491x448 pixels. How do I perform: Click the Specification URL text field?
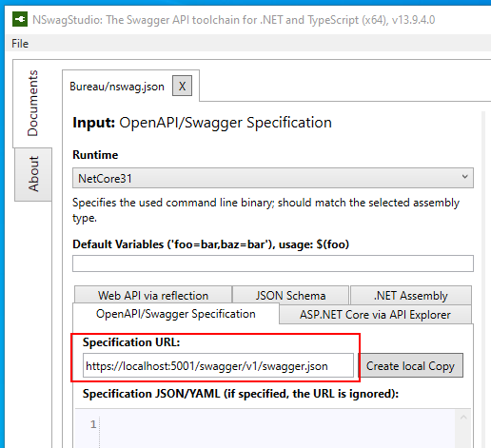(x=218, y=365)
